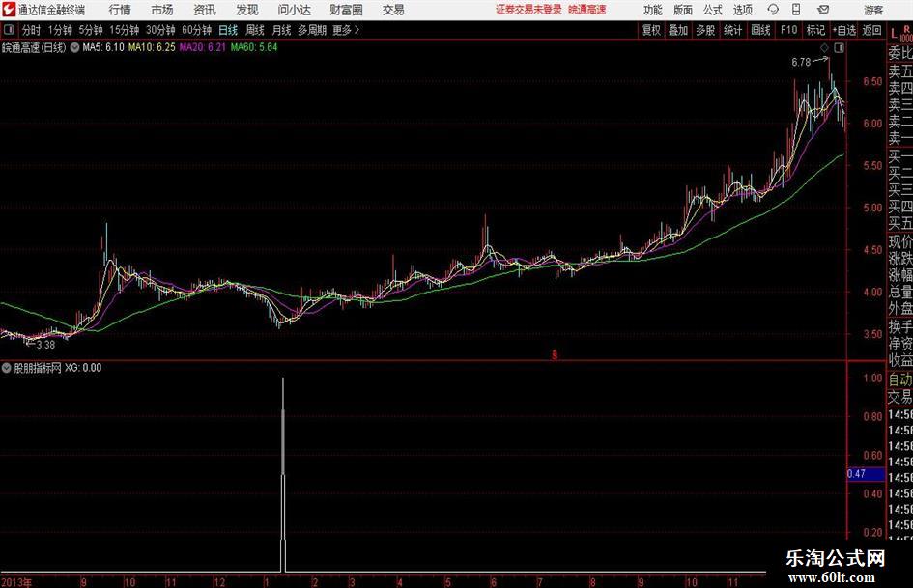Expand the 更多 periods dropdown
Image resolution: width=913 pixels, height=588 pixels.
coord(346,30)
